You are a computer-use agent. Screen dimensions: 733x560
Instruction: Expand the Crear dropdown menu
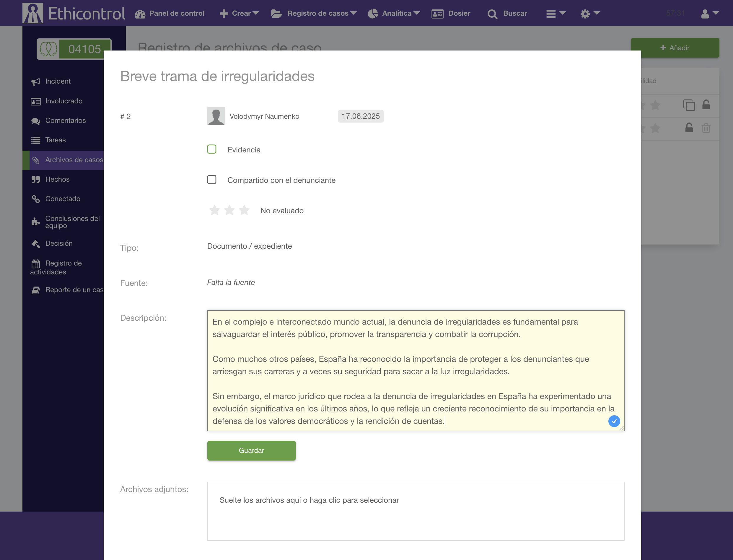click(239, 13)
